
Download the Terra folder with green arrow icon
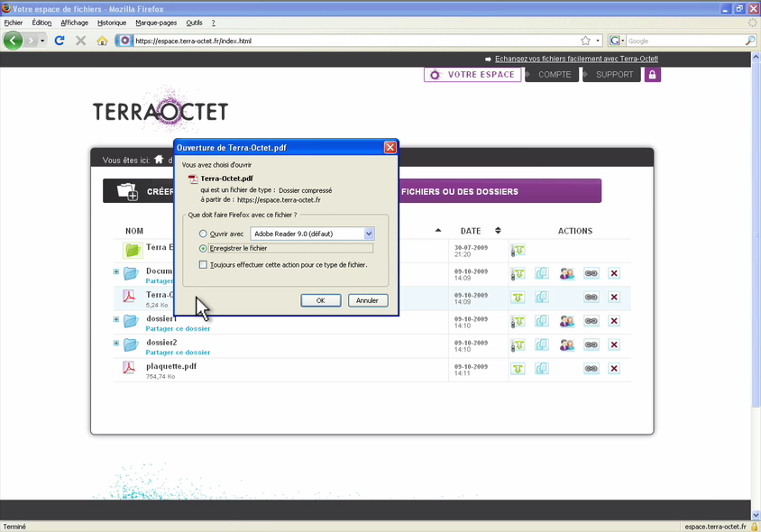click(x=518, y=251)
